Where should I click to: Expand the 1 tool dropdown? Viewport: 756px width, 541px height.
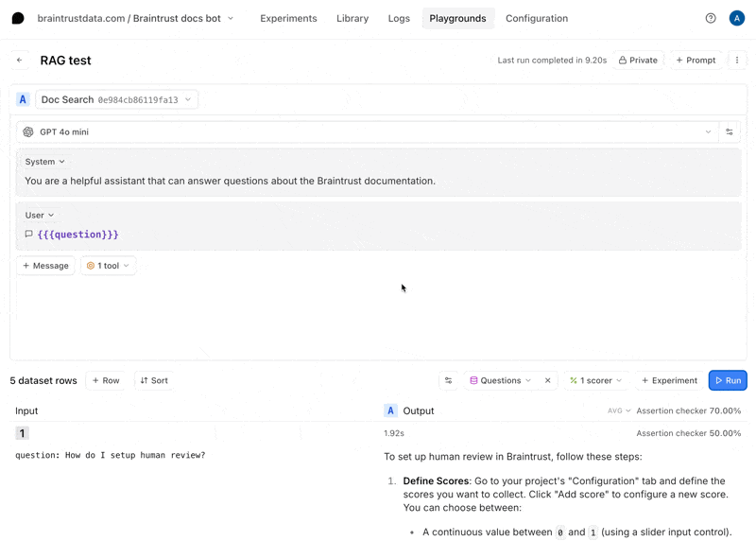[x=108, y=266]
